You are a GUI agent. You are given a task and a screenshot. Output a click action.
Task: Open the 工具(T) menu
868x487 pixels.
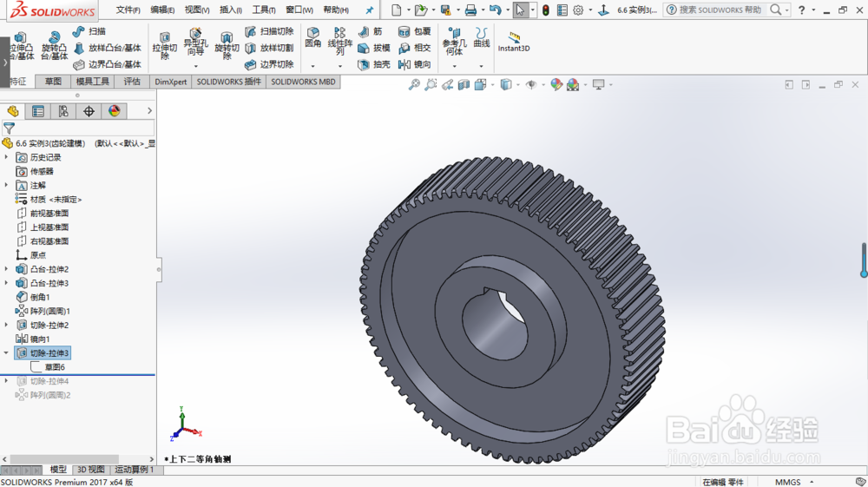point(264,10)
